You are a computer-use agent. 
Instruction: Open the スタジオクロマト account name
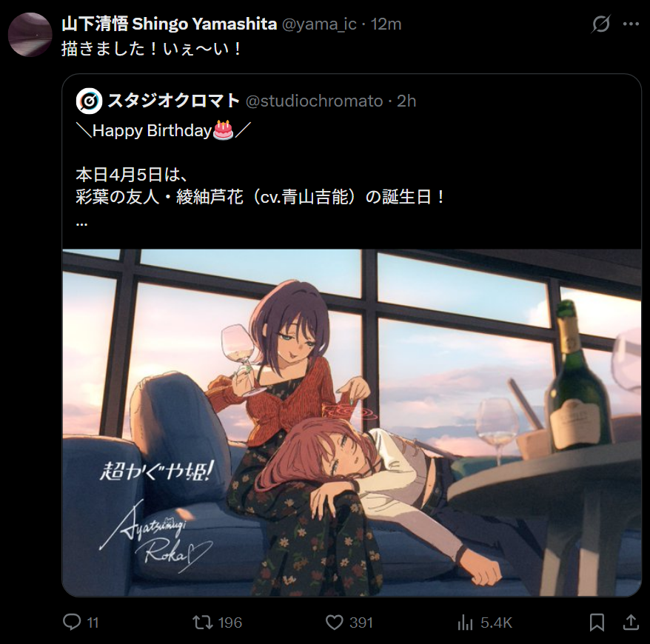click(x=174, y=101)
